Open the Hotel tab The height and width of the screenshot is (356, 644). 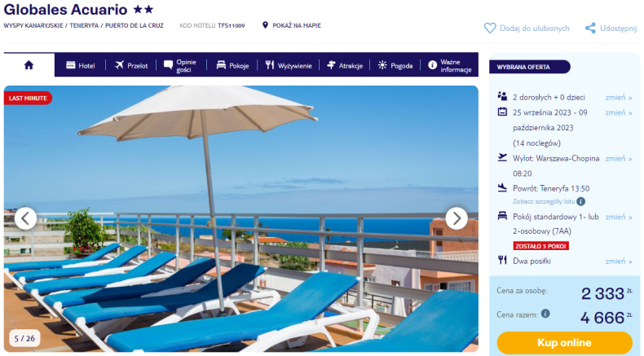point(81,65)
